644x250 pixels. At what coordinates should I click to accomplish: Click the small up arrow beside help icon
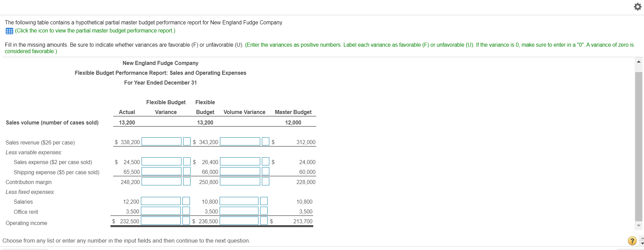[642, 238]
